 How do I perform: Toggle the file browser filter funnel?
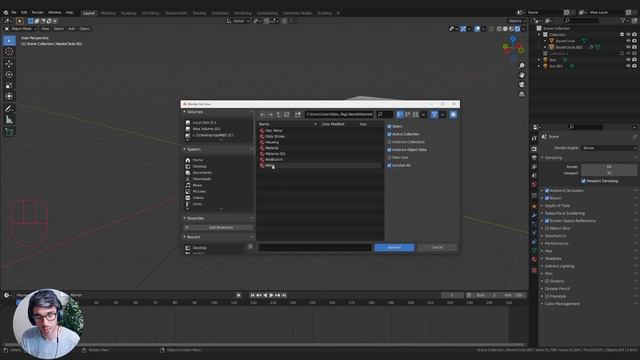434,115
